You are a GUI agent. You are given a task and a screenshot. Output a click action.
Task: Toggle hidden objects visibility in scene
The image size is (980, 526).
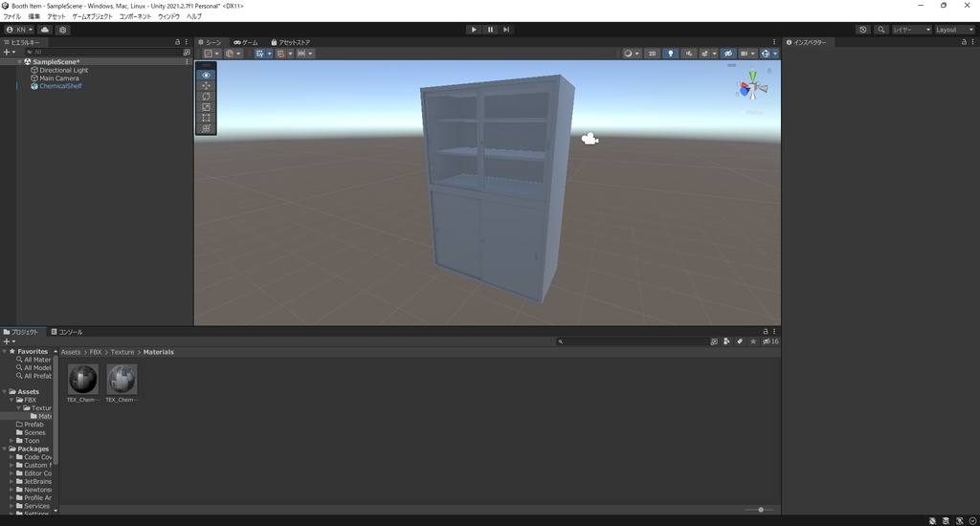728,54
